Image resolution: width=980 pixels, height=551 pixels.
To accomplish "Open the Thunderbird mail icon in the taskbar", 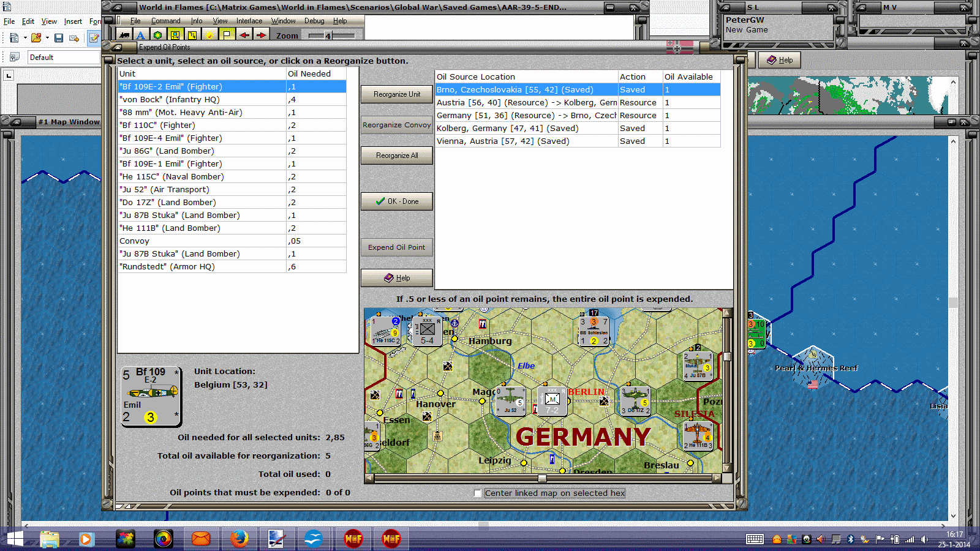I will (x=201, y=539).
